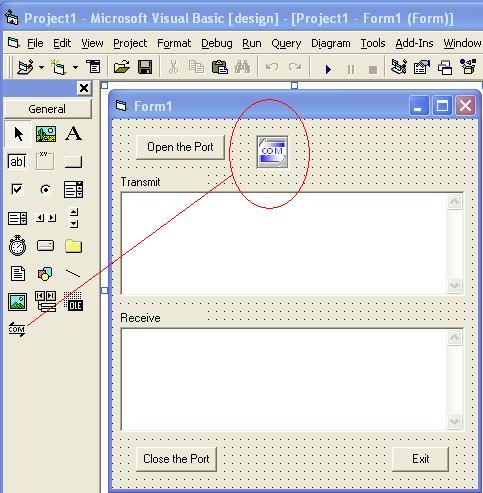Select the CheckBox tool in toolbox

pos(17,189)
